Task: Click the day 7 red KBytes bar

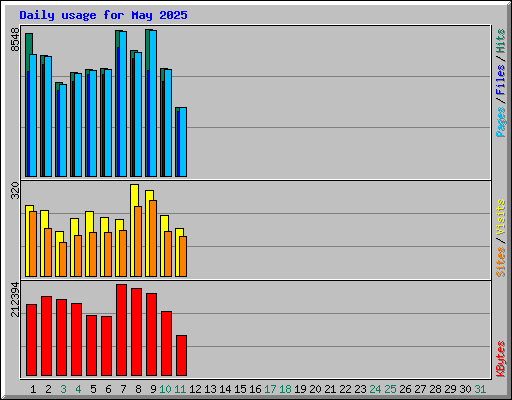Action: coord(122,330)
